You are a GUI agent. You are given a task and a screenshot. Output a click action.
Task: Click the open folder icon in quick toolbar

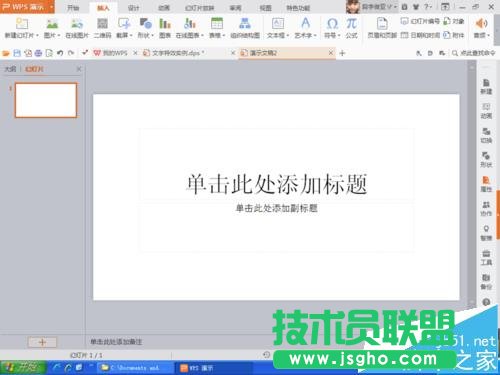6,53
